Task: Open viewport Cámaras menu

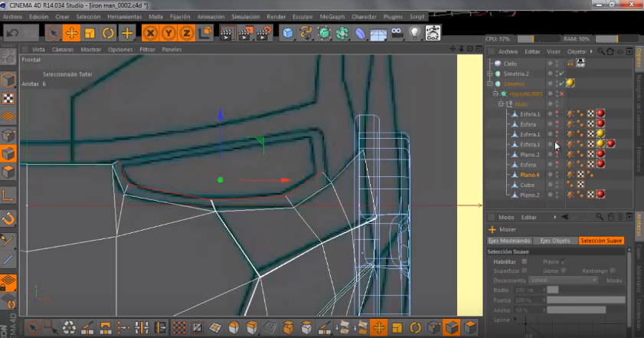Action: (x=63, y=49)
